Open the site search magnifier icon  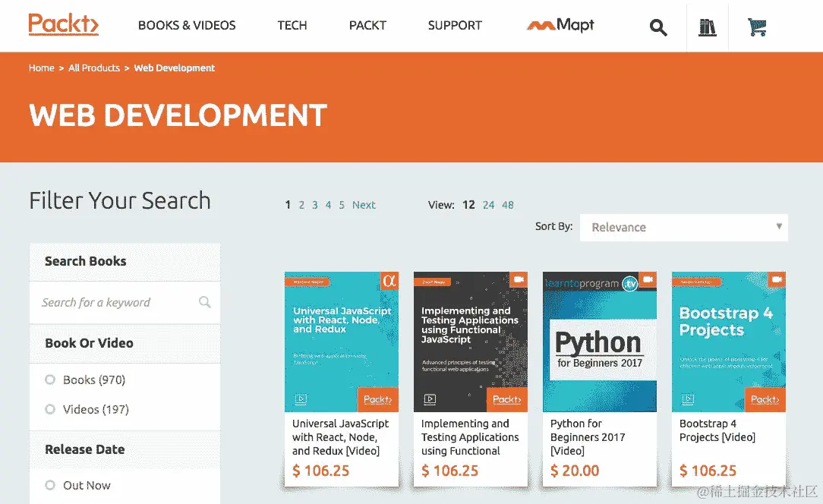tap(658, 27)
